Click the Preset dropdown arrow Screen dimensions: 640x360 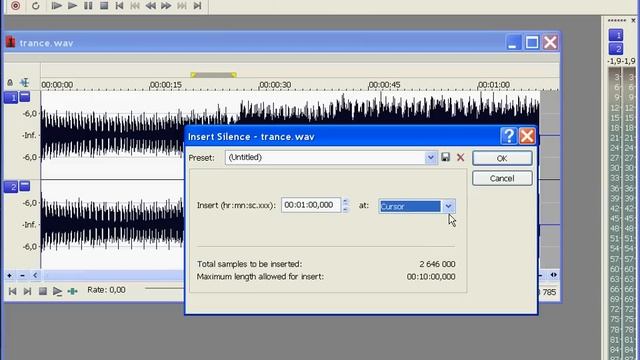tap(431, 158)
